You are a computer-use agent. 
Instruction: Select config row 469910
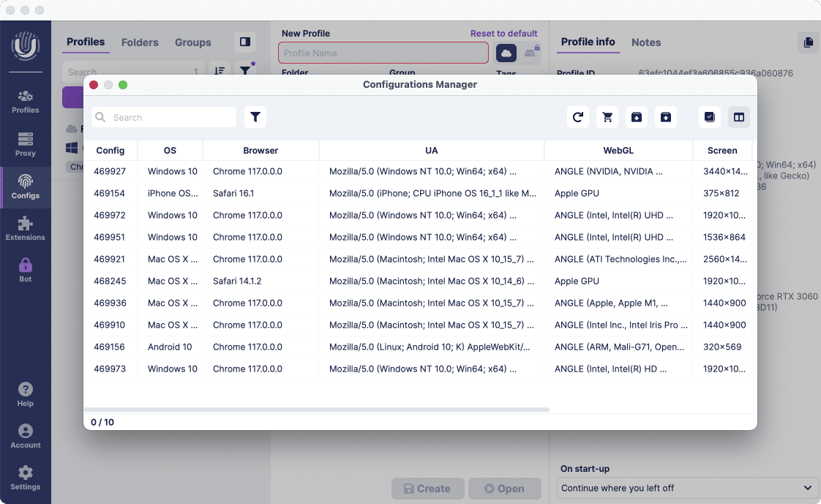tap(419, 325)
